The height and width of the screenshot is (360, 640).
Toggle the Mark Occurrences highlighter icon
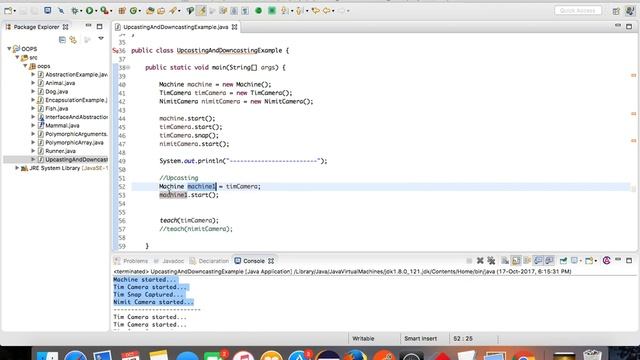click(201, 11)
